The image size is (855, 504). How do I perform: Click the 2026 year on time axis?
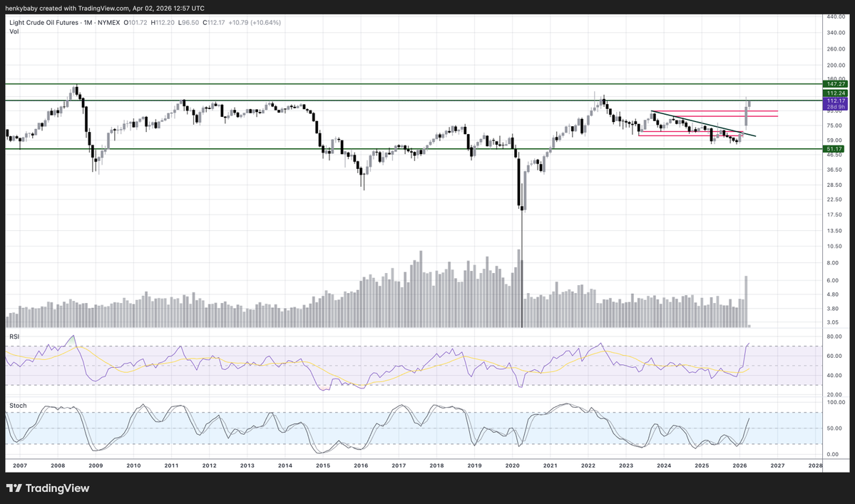(x=740, y=466)
